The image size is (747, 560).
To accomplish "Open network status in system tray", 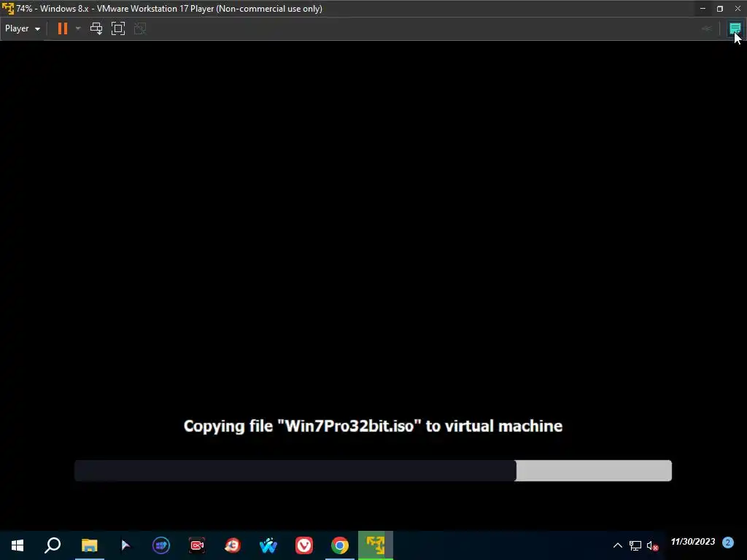I will coord(635,545).
